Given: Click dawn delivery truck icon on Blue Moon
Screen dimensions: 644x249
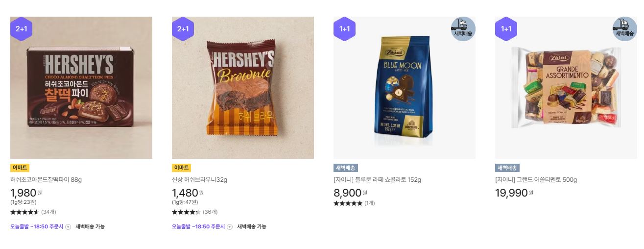Looking at the screenshot, I should click(x=463, y=29).
